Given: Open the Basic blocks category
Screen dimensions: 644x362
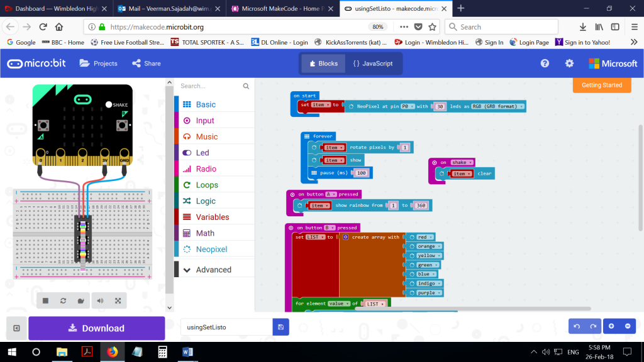Looking at the screenshot, I should coord(214,104).
